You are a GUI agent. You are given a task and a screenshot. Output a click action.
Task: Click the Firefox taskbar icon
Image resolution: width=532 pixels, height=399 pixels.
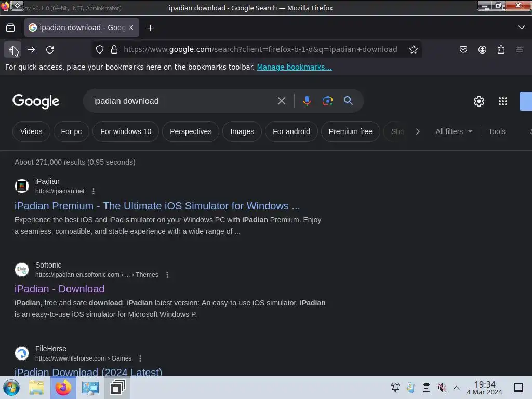coord(63,388)
